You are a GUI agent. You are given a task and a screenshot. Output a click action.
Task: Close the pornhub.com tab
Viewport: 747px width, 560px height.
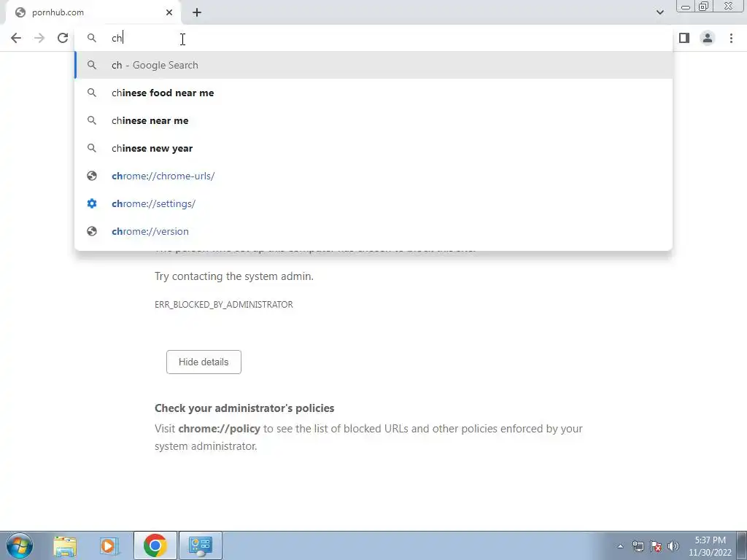tap(169, 12)
